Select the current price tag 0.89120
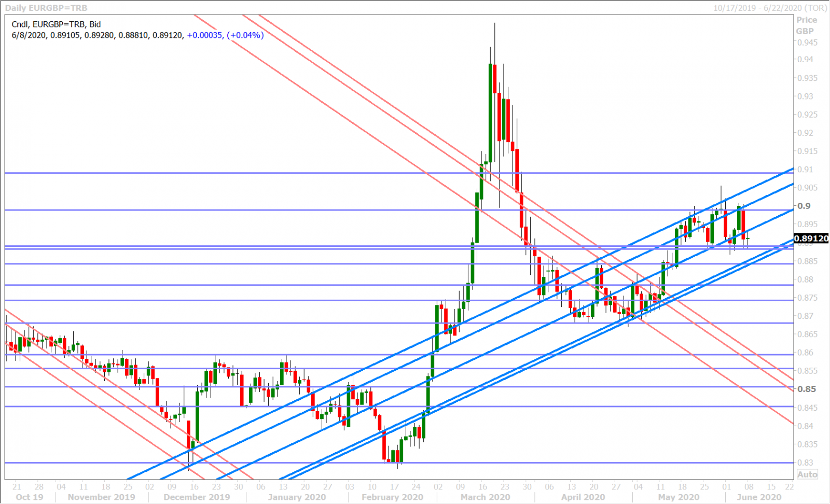This screenshot has width=830, height=504. 811,239
